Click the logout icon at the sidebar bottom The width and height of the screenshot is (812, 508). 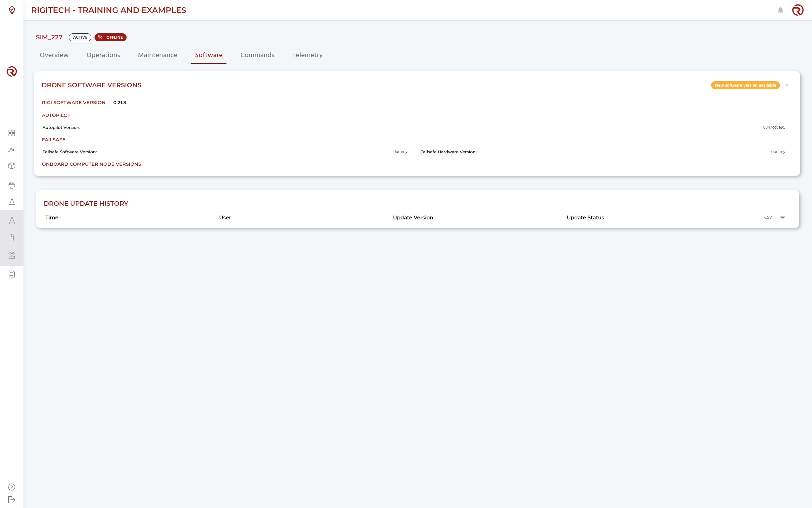click(12, 500)
